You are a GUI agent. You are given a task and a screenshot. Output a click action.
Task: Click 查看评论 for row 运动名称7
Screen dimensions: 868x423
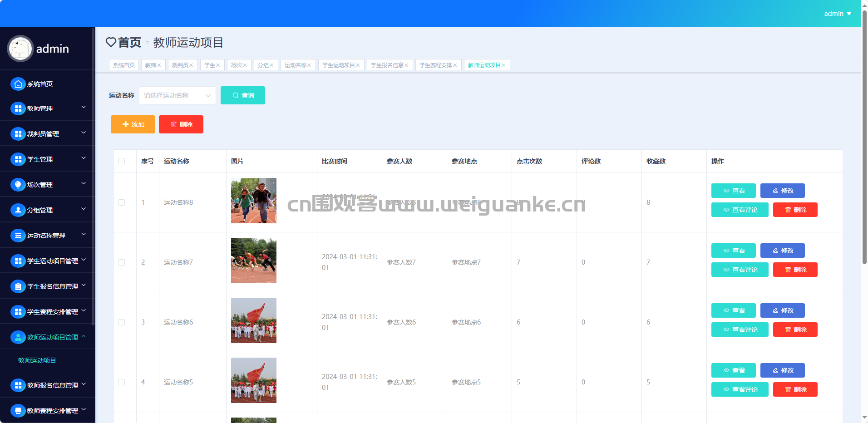point(740,270)
